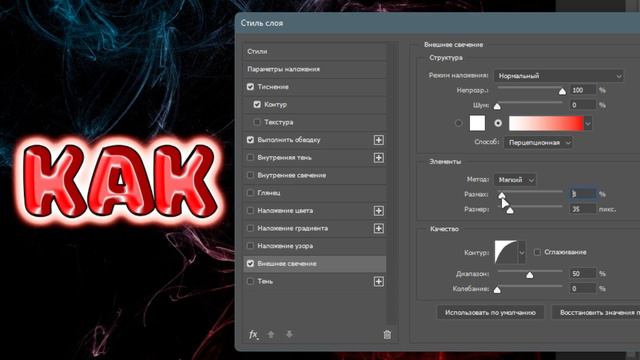Screen dimensions: 640x360
Task: Enable Внутреннее свечение checkbox
Action: pyautogui.click(x=250, y=175)
